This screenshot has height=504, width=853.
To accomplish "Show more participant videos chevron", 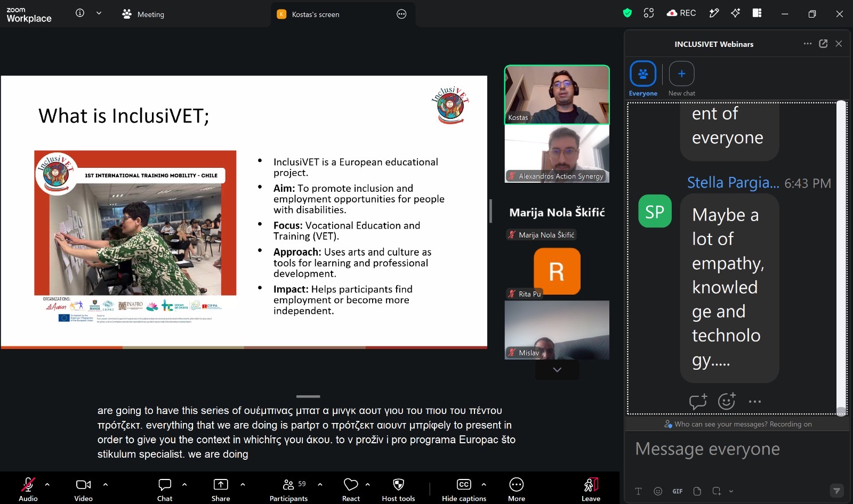I will coord(557,370).
